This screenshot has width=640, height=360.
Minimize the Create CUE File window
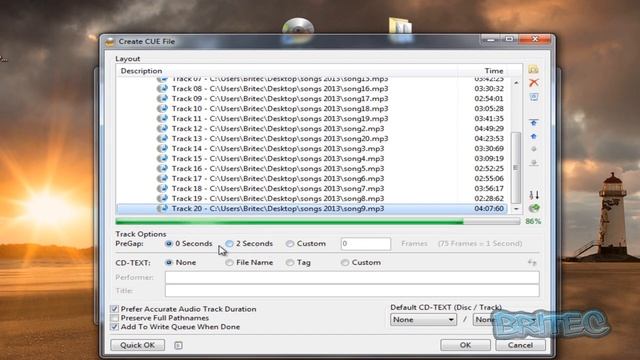pos(491,40)
